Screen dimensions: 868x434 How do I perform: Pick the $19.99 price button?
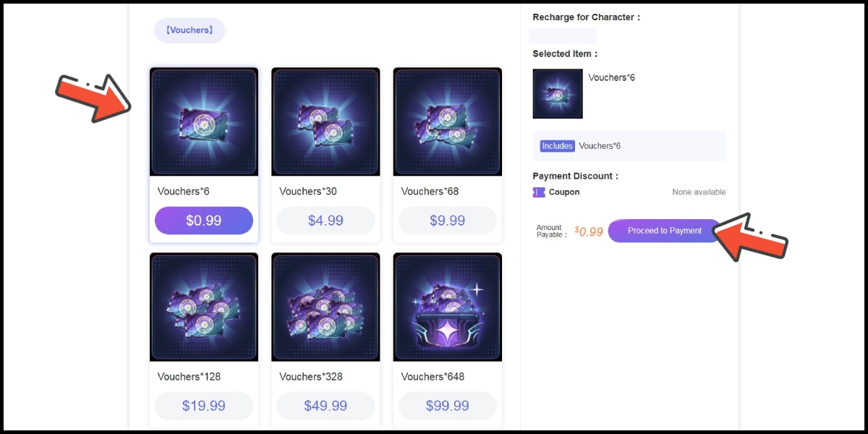[x=204, y=406]
